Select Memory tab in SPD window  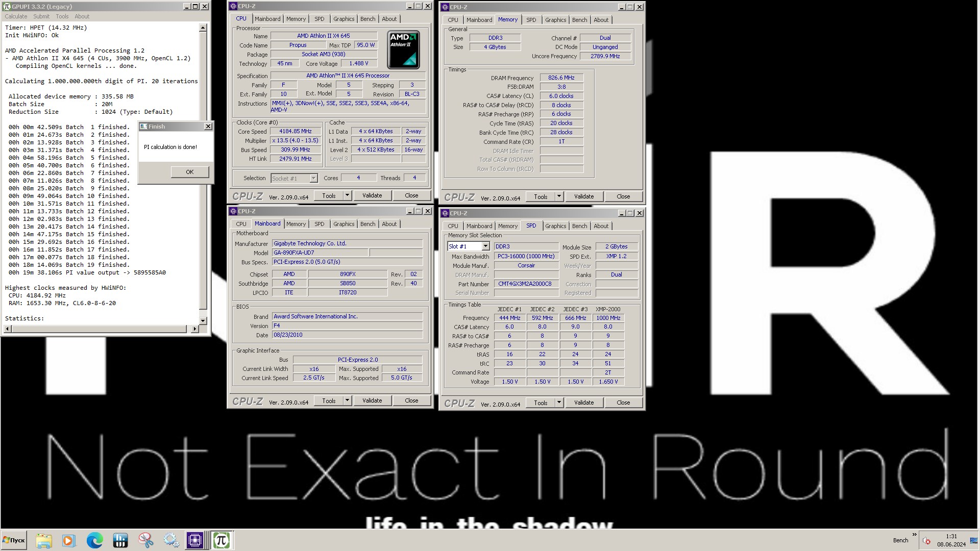click(507, 226)
